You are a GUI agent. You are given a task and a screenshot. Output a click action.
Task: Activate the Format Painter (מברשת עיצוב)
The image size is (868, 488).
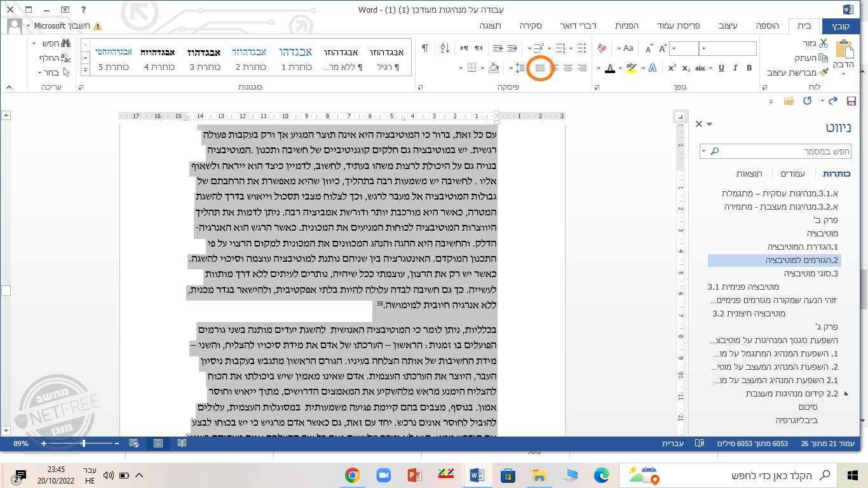pos(797,72)
